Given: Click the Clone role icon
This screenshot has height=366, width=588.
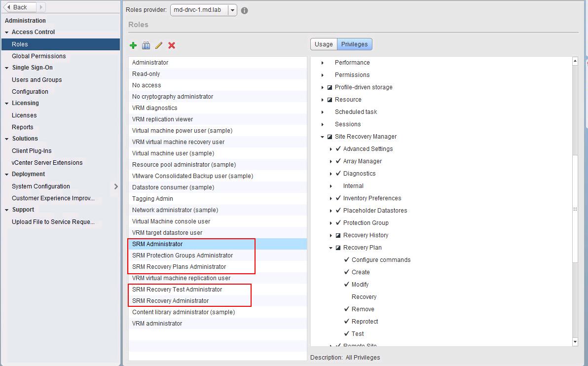Looking at the screenshot, I should coord(146,45).
